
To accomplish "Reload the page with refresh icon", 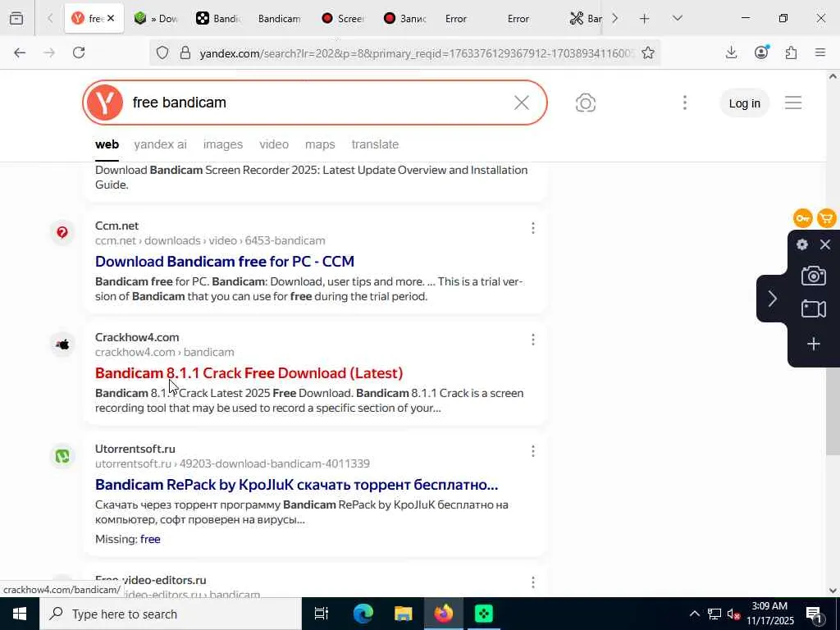I will coord(79,52).
